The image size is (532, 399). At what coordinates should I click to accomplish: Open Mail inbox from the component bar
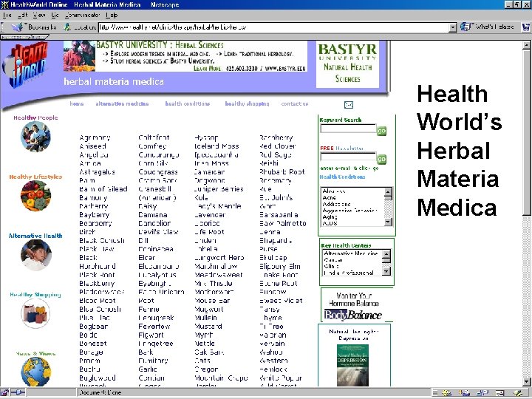464,393
